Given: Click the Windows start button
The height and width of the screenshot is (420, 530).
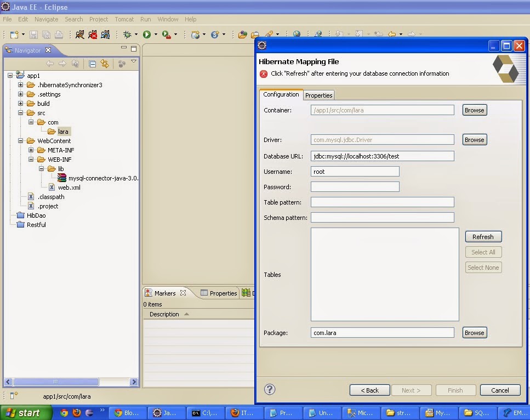Looking at the screenshot, I should pos(26,412).
